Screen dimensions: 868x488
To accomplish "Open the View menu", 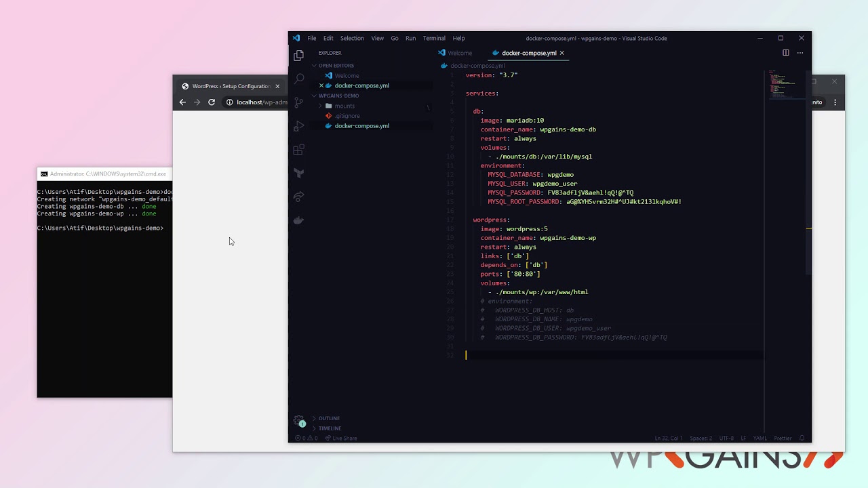I will pyautogui.click(x=378, y=38).
